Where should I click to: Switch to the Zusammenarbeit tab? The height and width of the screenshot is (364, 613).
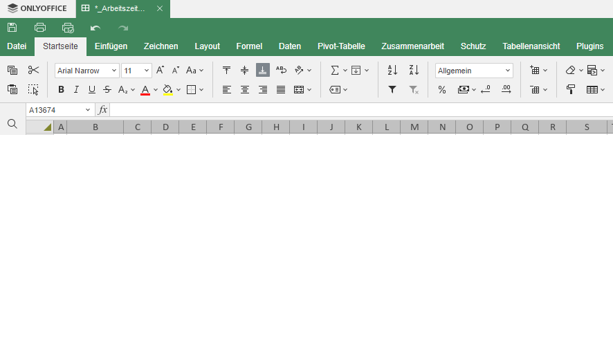pos(413,46)
